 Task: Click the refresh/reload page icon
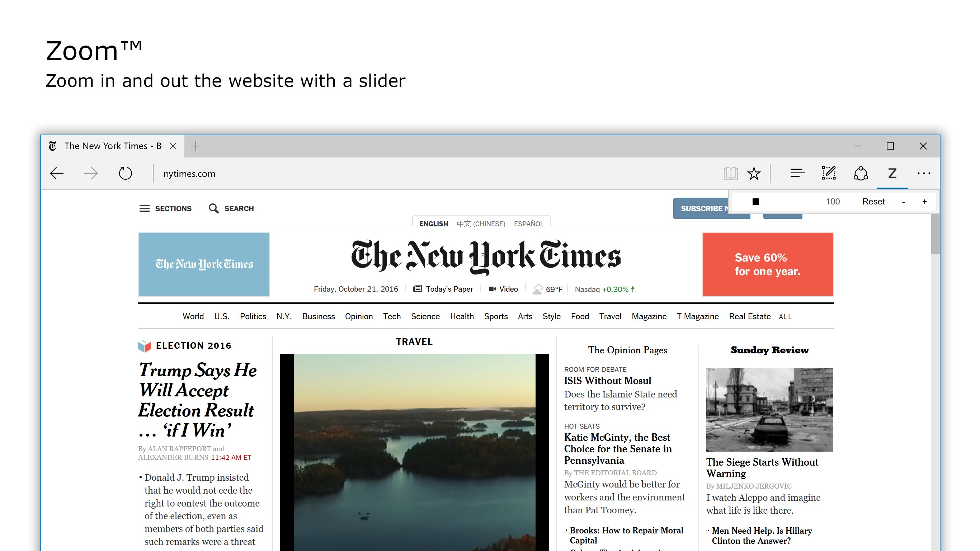tap(124, 174)
